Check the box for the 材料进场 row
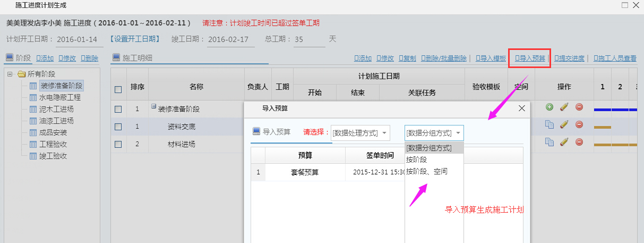 pyautogui.click(x=118, y=144)
